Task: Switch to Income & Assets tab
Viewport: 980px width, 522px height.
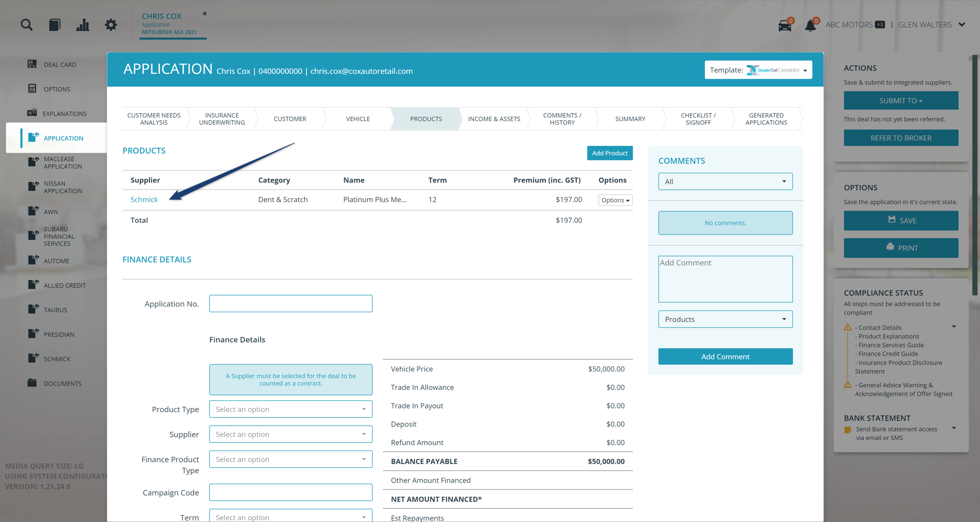Action: click(494, 119)
